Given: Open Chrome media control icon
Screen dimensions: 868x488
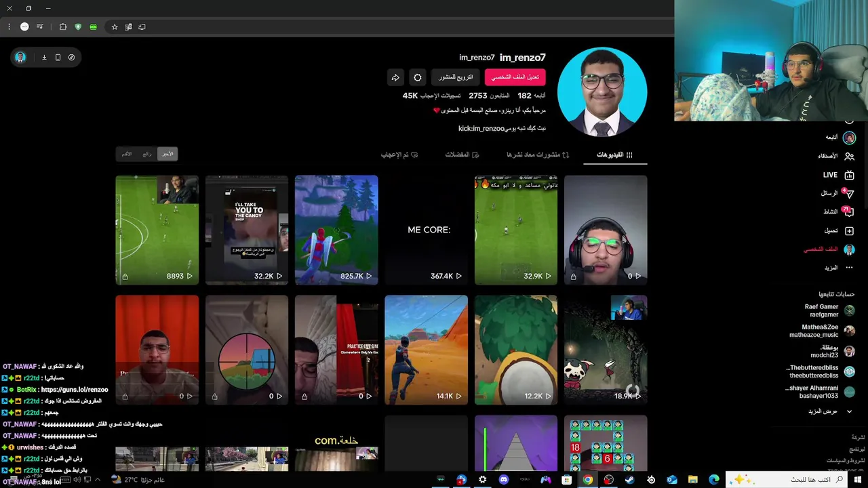Looking at the screenshot, I should click(x=40, y=26).
